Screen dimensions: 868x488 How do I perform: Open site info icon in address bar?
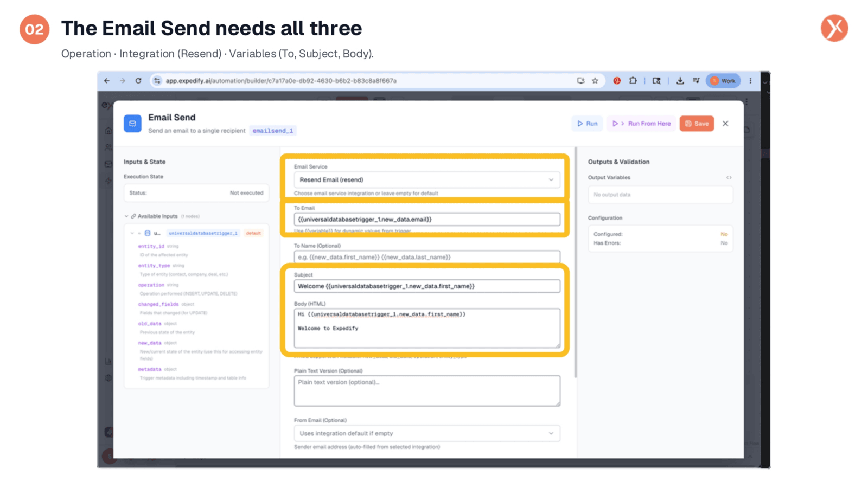point(157,81)
